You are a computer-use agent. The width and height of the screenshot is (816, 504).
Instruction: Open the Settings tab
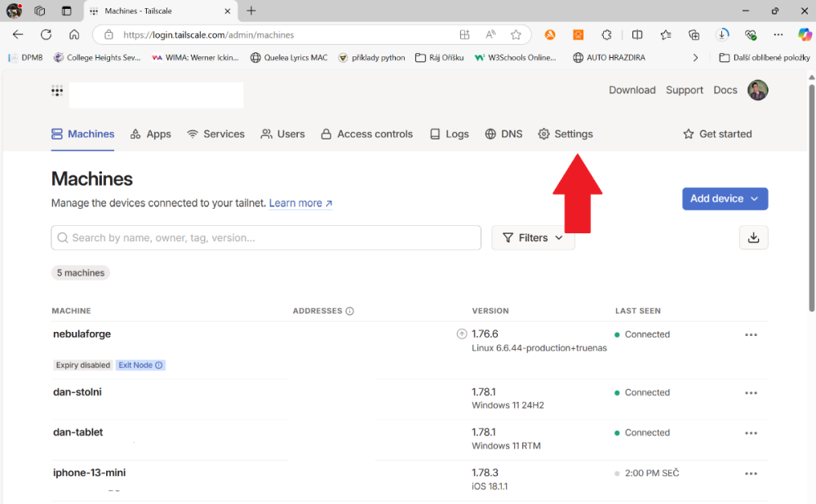[565, 134]
